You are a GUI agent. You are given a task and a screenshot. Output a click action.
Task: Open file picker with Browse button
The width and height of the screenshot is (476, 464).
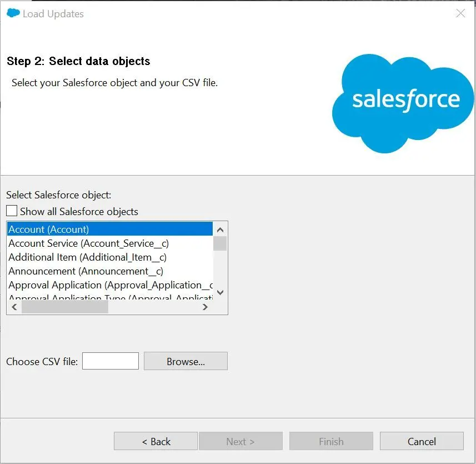[186, 361]
